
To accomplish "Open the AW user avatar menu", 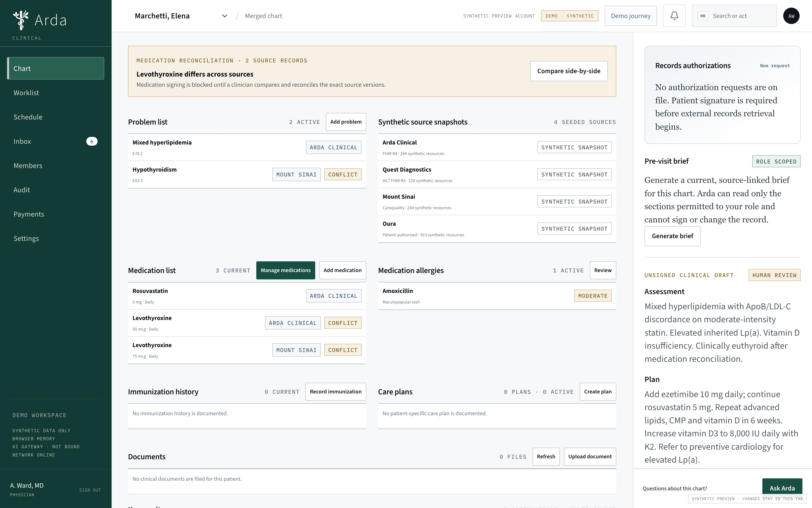I will [791, 16].
